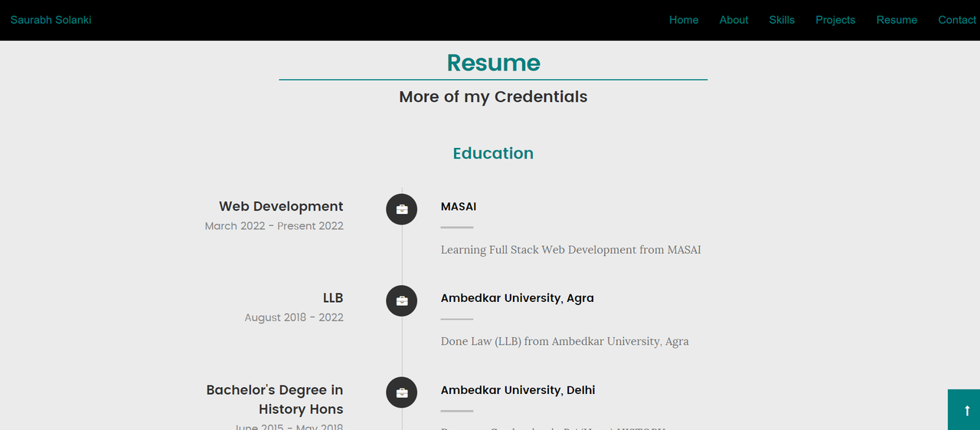Screen dimensions: 980x430
Task: Click the Ambedkar University, Agra heading
Action: pyautogui.click(x=518, y=298)
